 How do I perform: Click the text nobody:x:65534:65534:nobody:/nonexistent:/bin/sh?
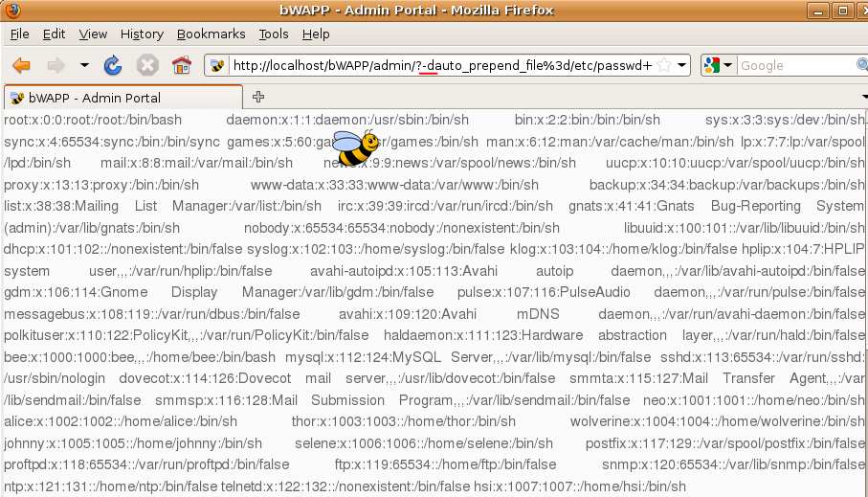(x=402, y=228)
